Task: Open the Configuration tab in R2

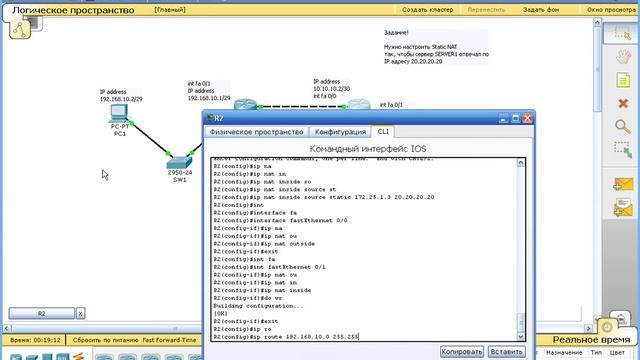Action: pyautogui.click(x=340, y=132)
